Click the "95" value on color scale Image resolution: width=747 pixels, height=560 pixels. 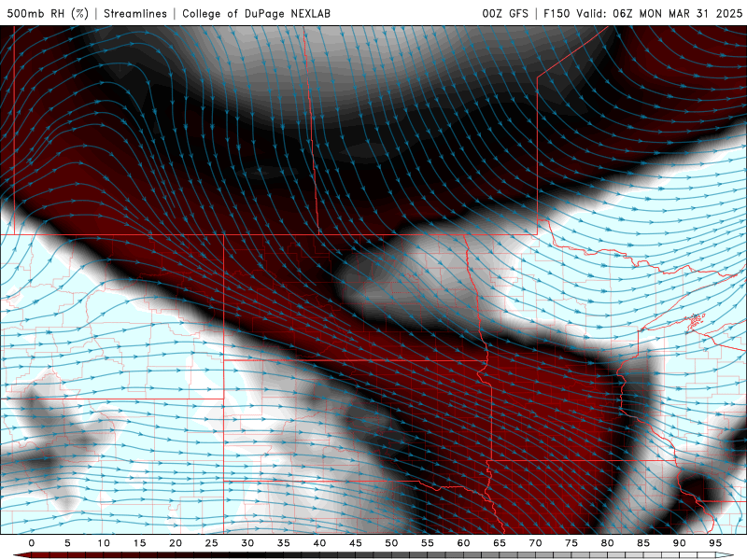[x=714, y=543]
